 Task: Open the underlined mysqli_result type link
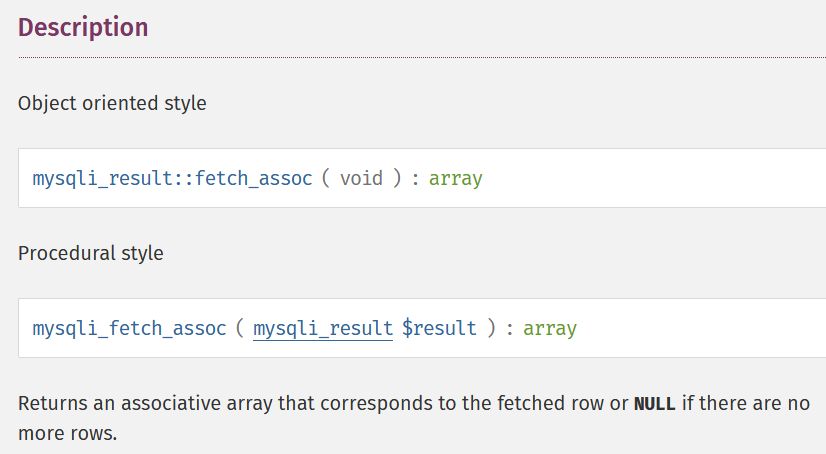(323, 328)
